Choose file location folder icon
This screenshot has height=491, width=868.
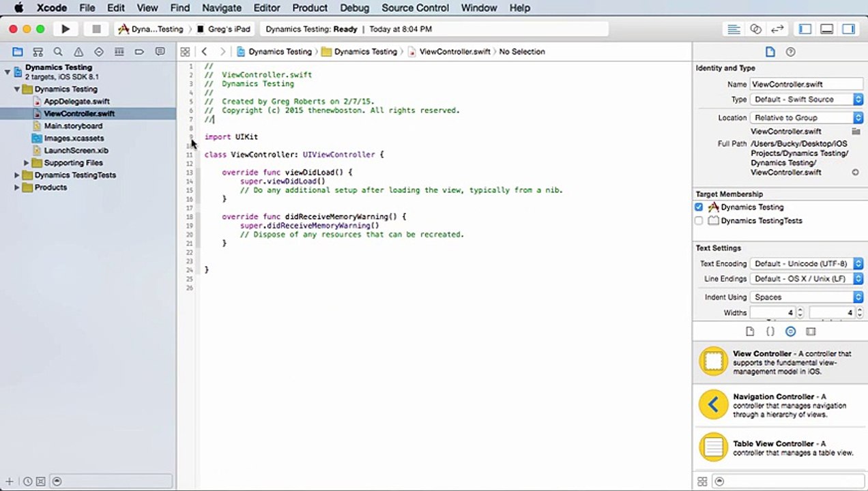pyautogui.click(x=856, y=131)
